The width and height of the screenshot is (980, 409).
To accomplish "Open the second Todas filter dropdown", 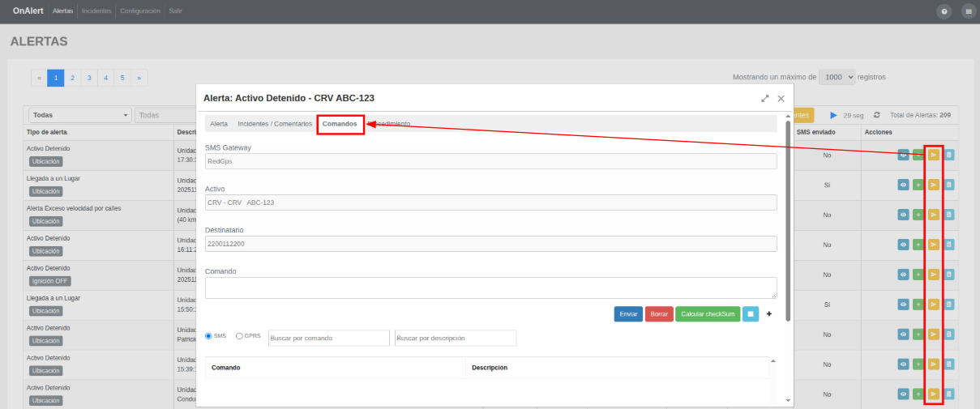I will (165, 115).
